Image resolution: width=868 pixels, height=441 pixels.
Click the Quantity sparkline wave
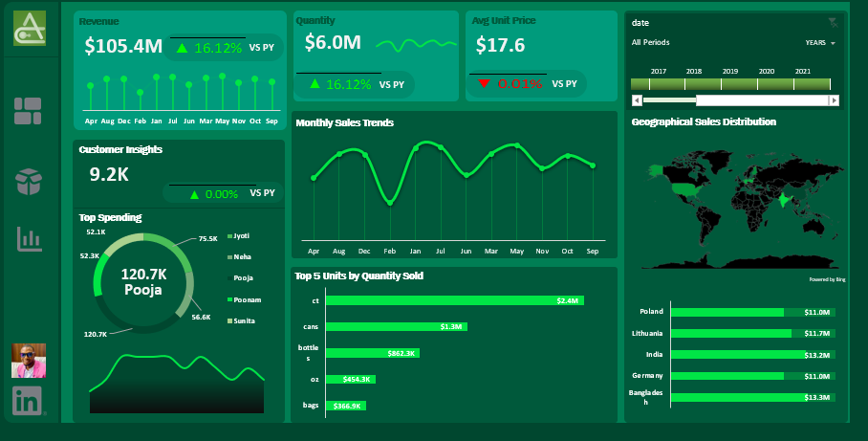click(x=416, y=45)
